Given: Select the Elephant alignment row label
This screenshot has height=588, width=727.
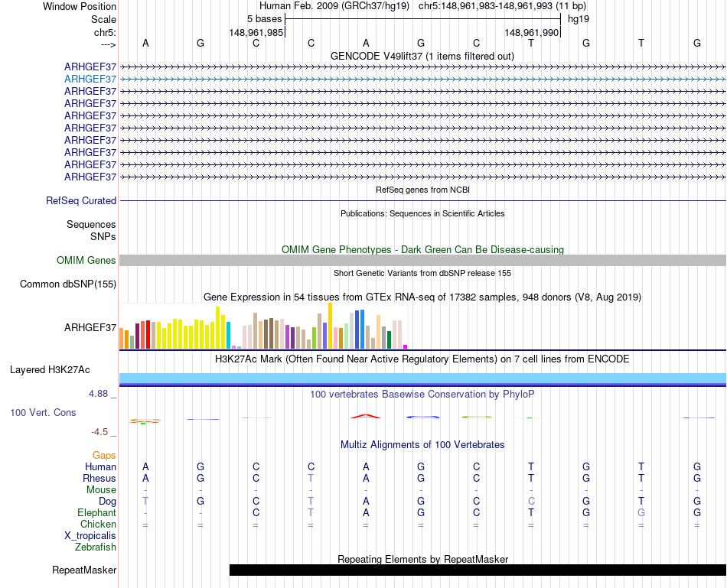Looking at the screenshot, I should [96, 512].
